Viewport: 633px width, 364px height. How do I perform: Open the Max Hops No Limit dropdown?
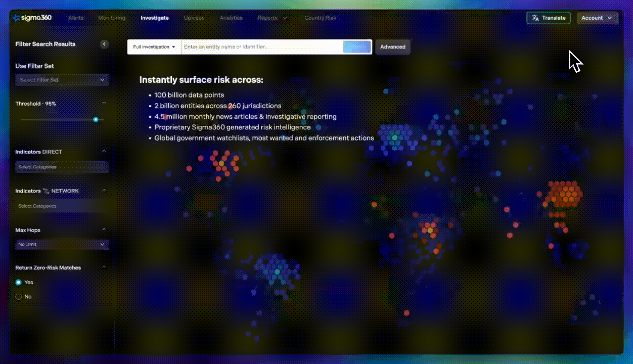tap(62, 245)
